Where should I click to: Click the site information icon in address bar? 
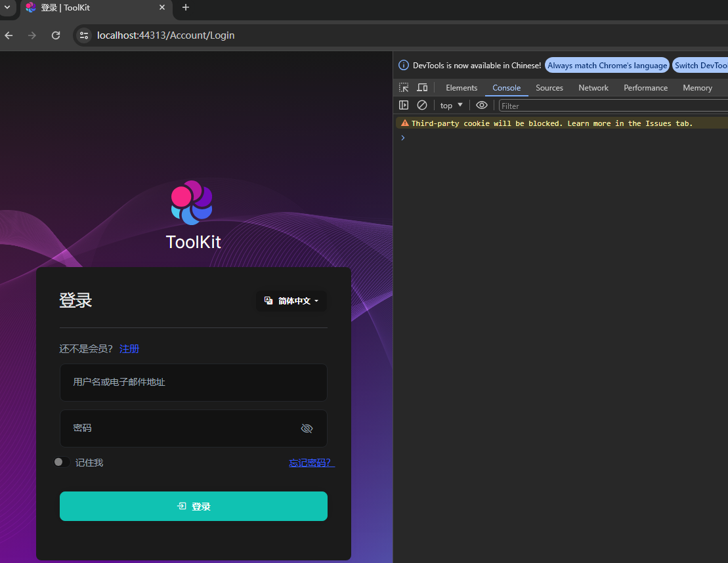(x=83, y=35)
